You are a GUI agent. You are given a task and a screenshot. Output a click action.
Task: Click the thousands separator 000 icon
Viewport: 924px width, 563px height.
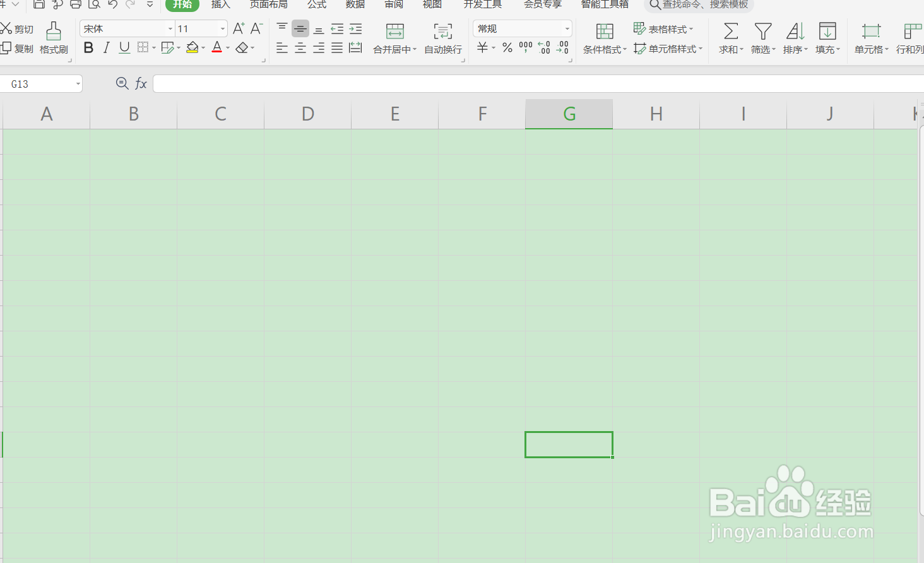526,48
